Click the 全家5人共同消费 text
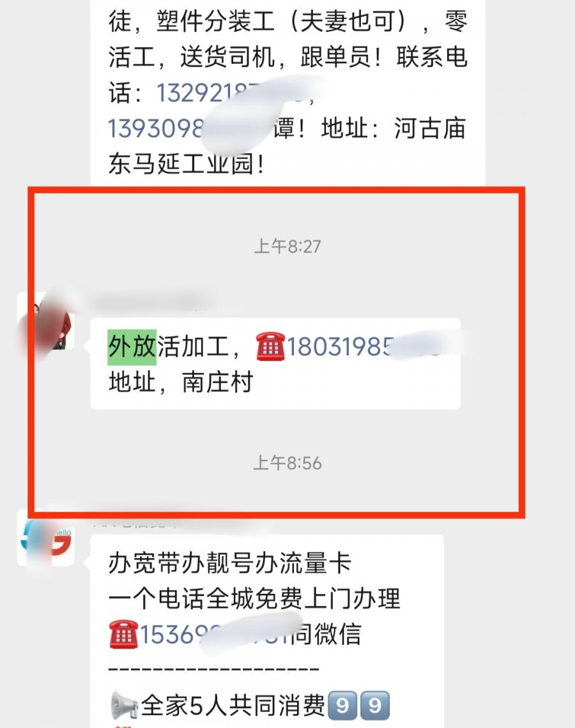Viewport: 575px width, 728px height. click(233, 706)
